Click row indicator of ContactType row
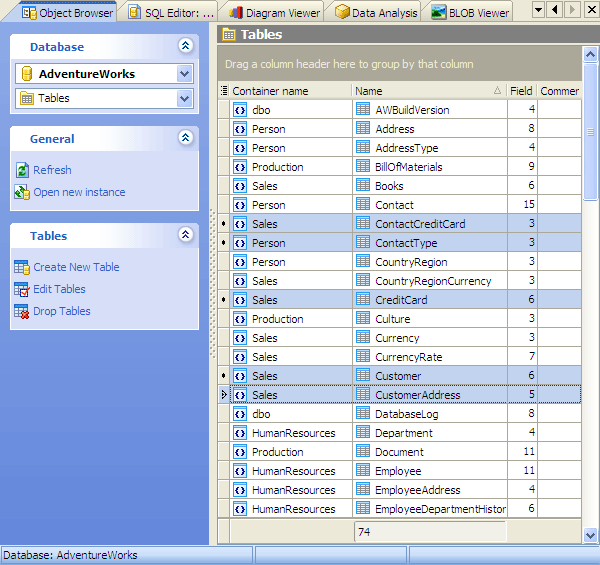This screenshot has height=565, width=600. pos(224,243)
